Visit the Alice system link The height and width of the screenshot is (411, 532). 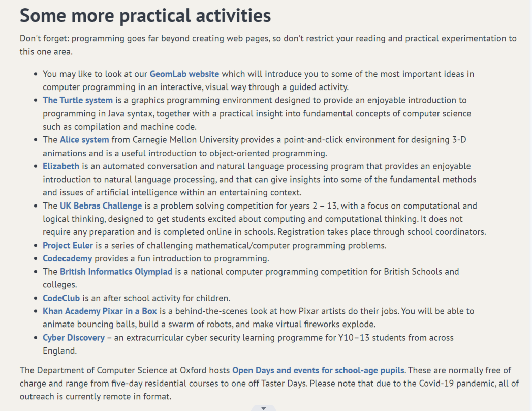84,139
